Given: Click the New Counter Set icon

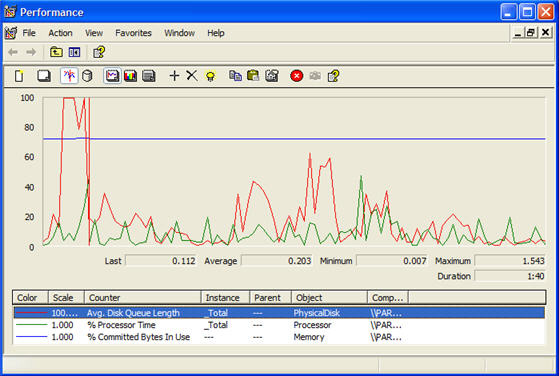Looking at the screenshot, I should pyautogui.click(x=19, y=76).
